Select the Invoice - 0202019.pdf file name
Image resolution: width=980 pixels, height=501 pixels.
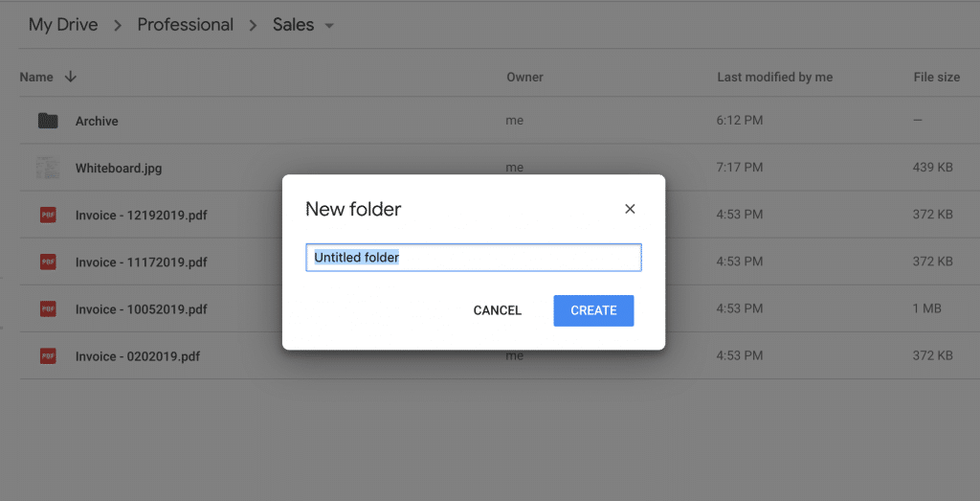pyautogui.click(x=137, y=355)
